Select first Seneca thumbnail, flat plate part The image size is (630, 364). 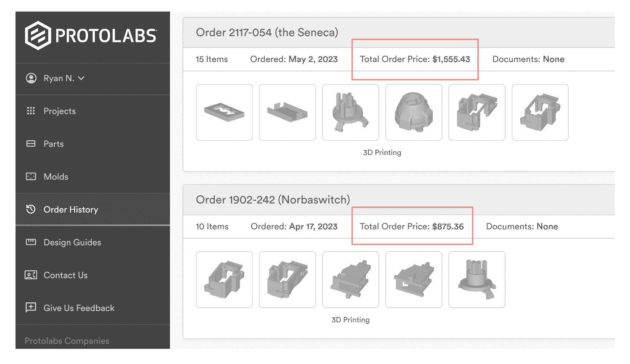click(x=224, y=112)
